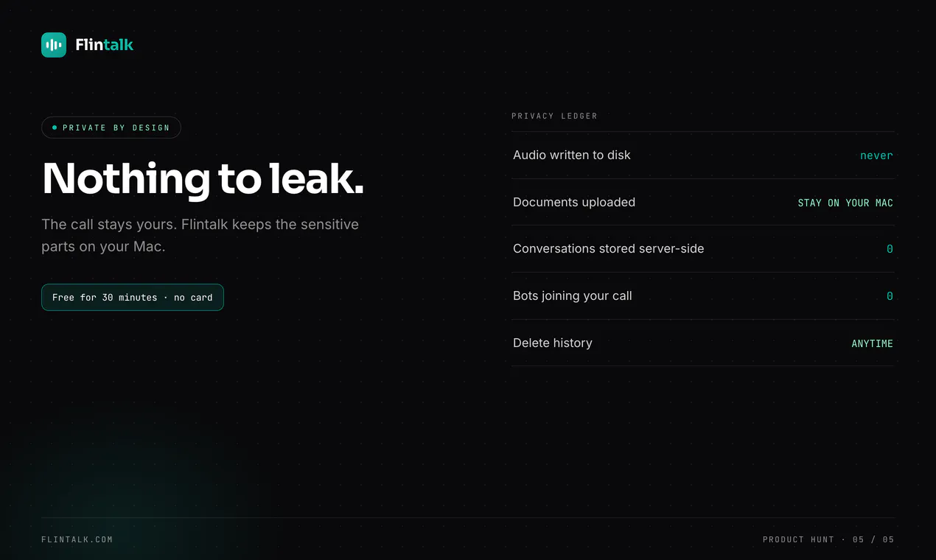Screen dimensions: 936x560
Task: Select the 'Delete history' row label
Action: pyautogui.click(x=553, y=343)
